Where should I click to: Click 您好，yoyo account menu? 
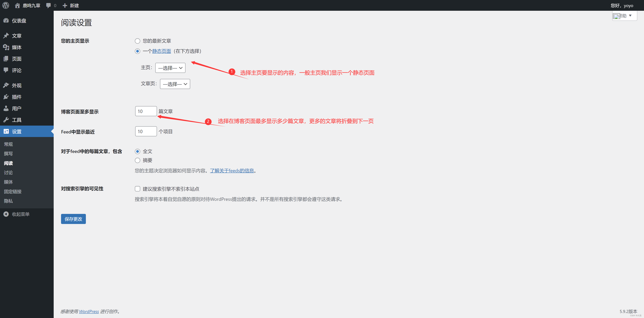click(x=622, y=6)
